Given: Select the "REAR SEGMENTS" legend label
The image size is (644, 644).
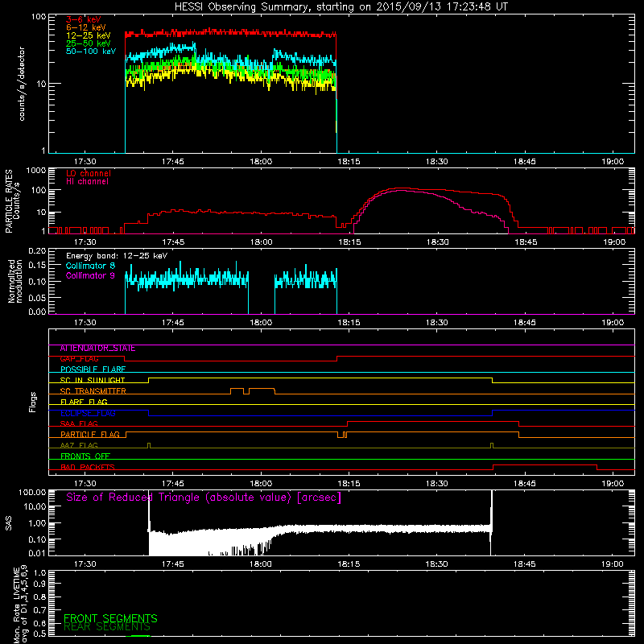Looking at the screenshot, I should 107,627.
